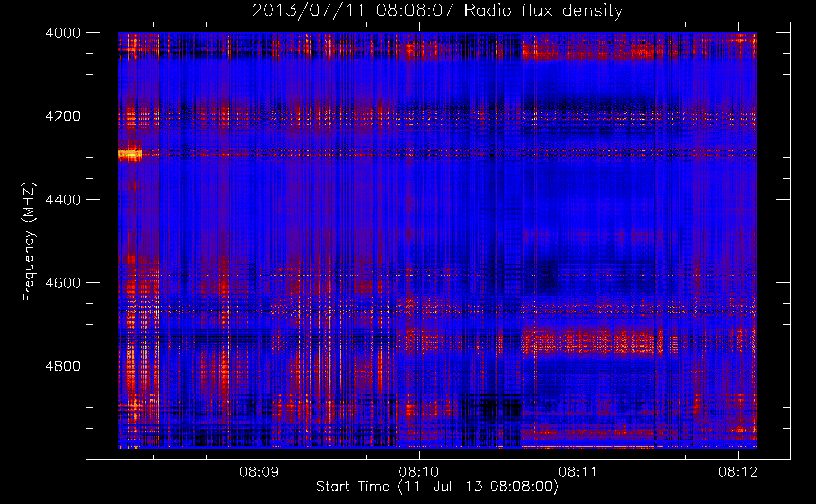Click the 4400 frequency tick label
Screen dimensions: 816x504
(x=63, y=200)
